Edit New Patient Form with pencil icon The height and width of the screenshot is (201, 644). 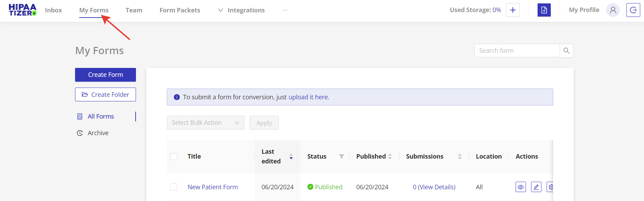tap(536, 187)
